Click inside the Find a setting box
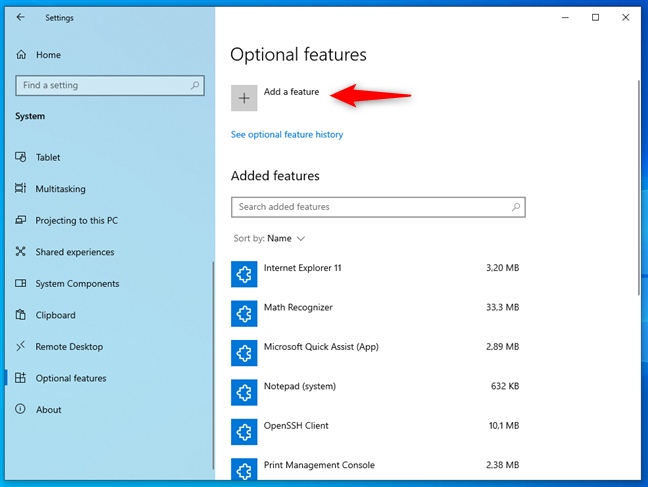 [110, 86]
